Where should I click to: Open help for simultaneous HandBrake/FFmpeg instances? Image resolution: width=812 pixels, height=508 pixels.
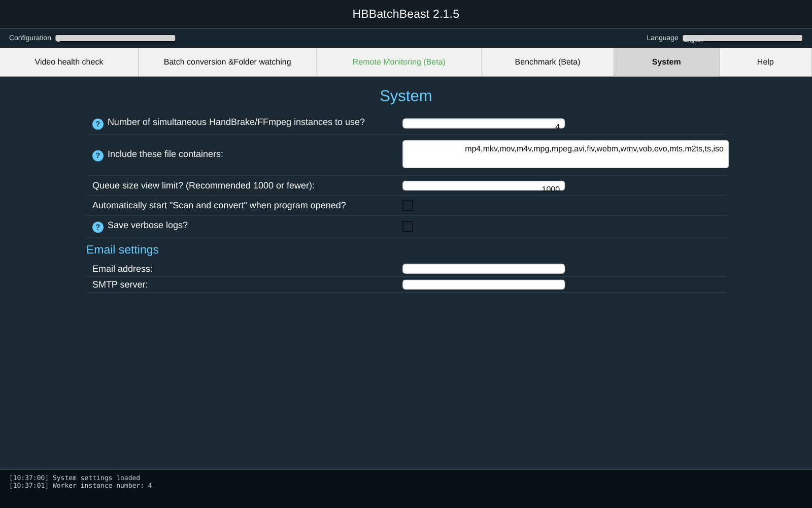click(98, 124)
